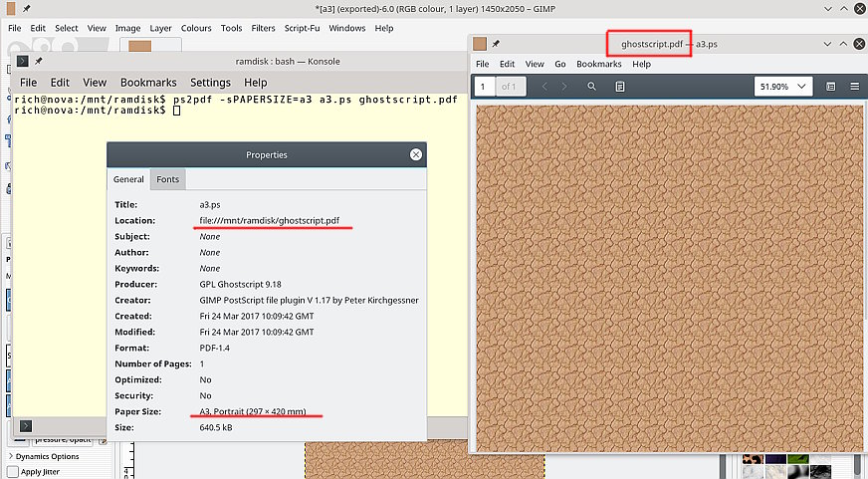Open the Go menu in PDF viewer
Image resolution: width=868 pixels, height=479 pixels.
[559, 64]
